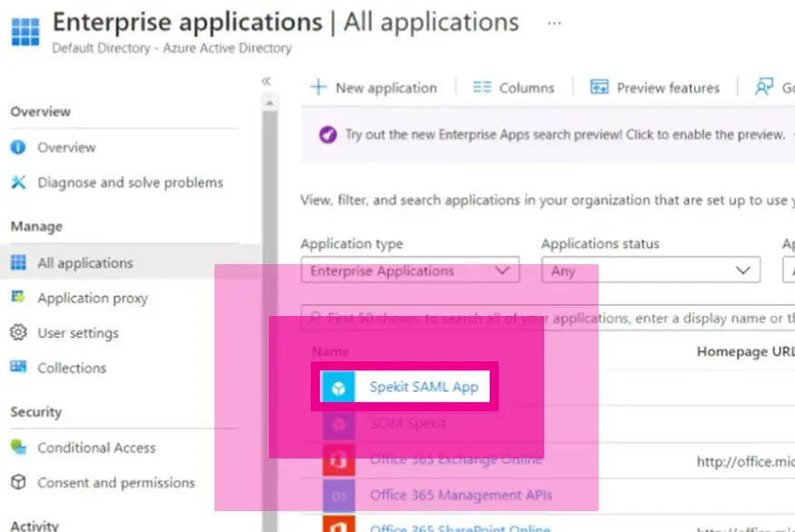Enable the Enterprise Apps search preview
Viewport: 795px width, 532px height.
(x=545, y=133)
